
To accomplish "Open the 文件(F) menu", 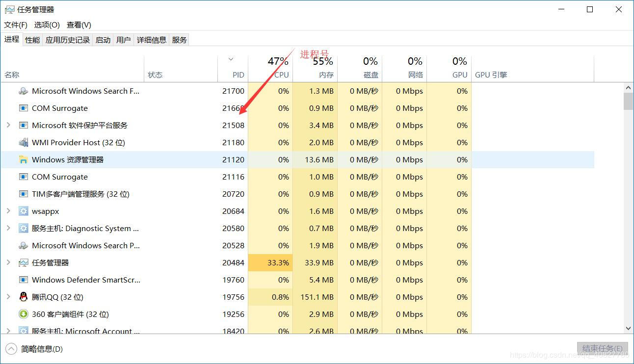I will tap(16, 25).
